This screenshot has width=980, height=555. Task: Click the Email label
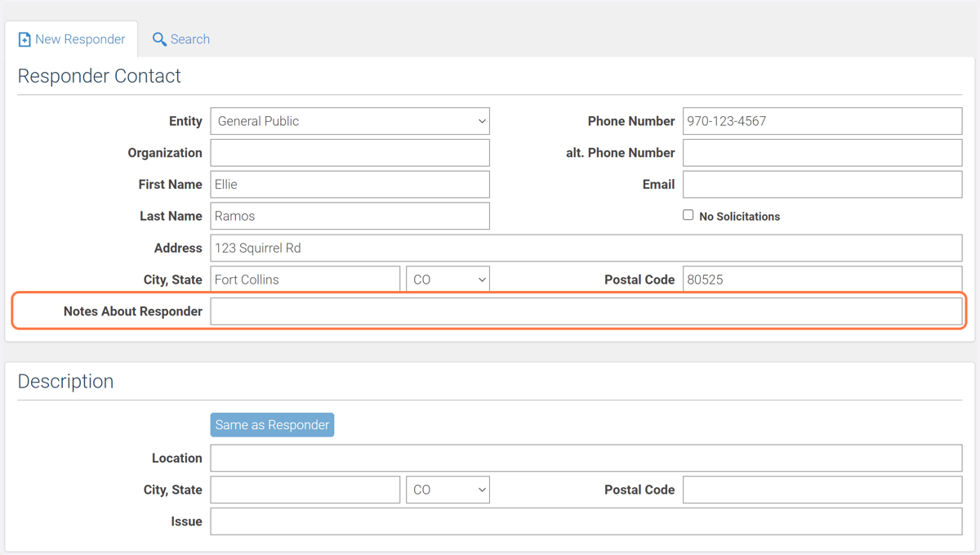point(658,185)
